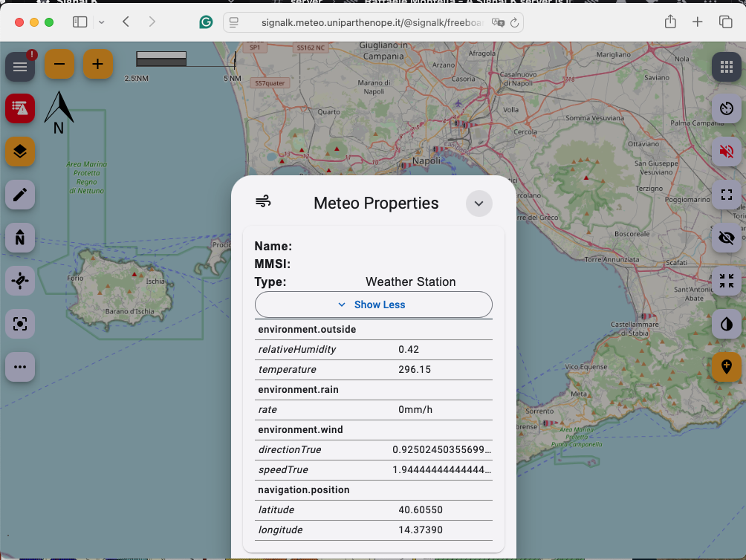Click the Napoli label on the map
746x560 pixels.
click(x=426, y=160)
